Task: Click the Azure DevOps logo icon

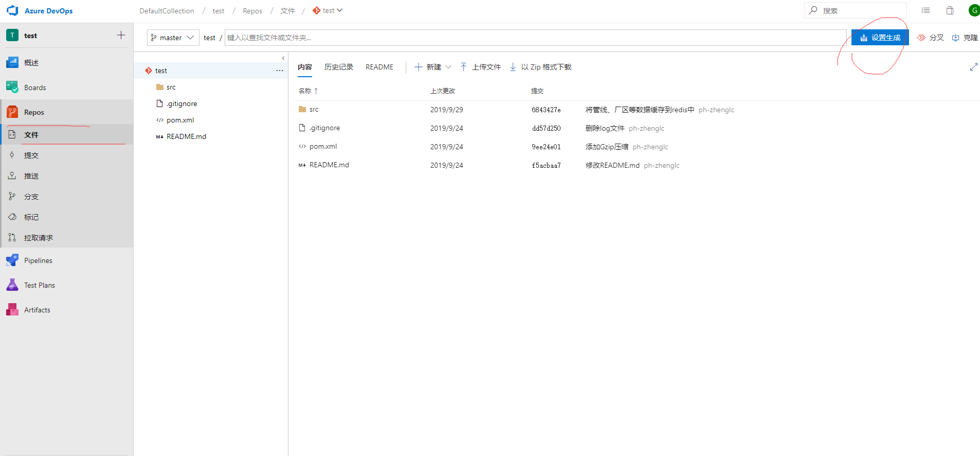Action: pos(12,11)
